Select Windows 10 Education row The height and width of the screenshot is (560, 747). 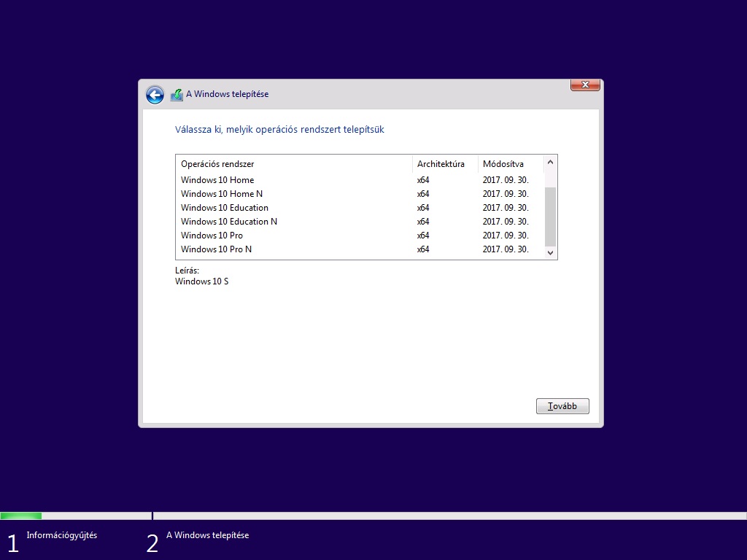point(360,208)
